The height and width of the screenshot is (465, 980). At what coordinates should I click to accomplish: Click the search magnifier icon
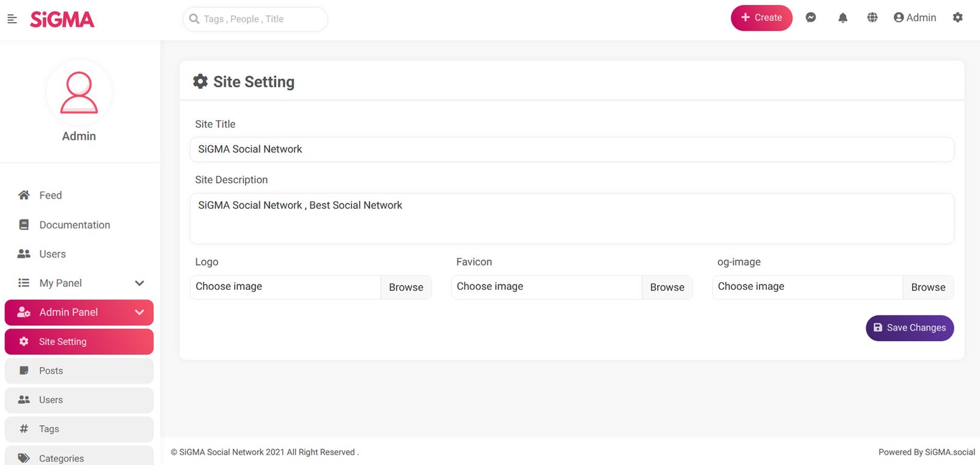coord(194,19)
